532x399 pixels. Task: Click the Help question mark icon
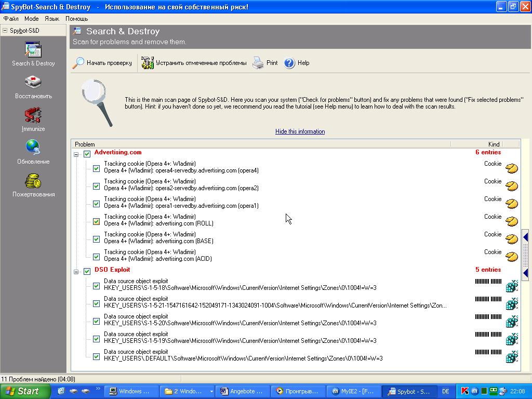point(289,63)
